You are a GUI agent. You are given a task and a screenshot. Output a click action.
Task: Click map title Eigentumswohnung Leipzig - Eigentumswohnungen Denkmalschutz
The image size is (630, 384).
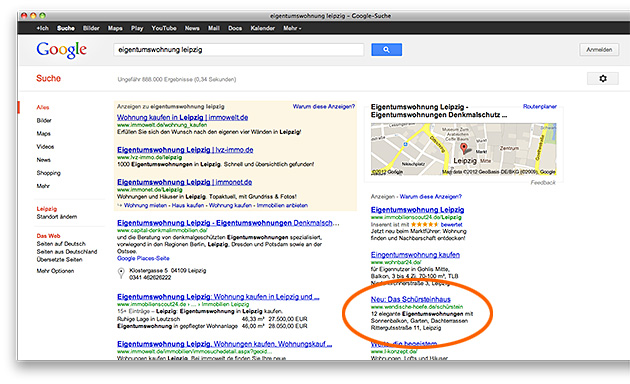click(x=439, y=111)
